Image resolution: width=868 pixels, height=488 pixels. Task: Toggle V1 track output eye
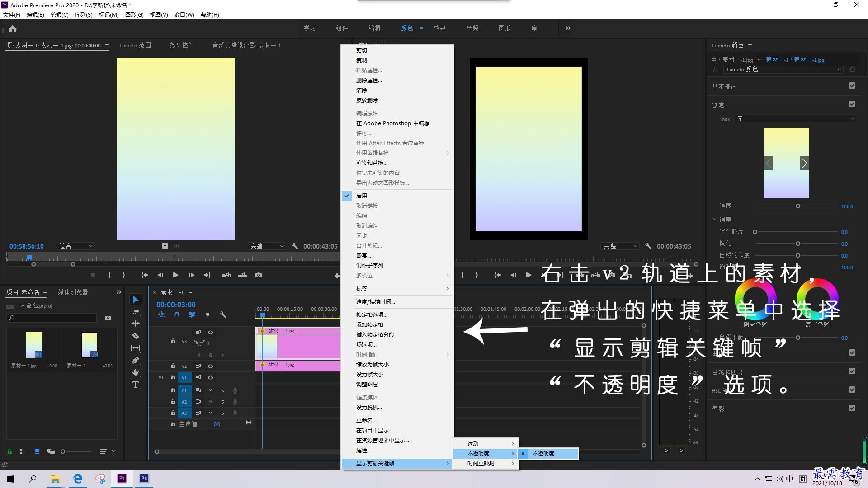[210, 377]
